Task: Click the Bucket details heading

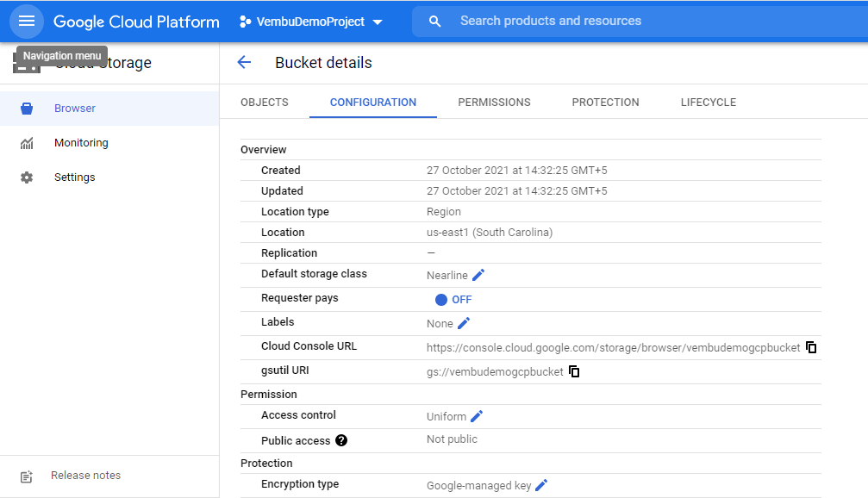Action: 323,63
